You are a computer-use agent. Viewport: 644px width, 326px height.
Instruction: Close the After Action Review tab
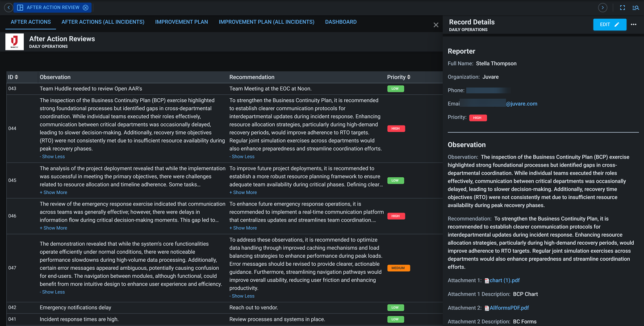pos(85,8)
